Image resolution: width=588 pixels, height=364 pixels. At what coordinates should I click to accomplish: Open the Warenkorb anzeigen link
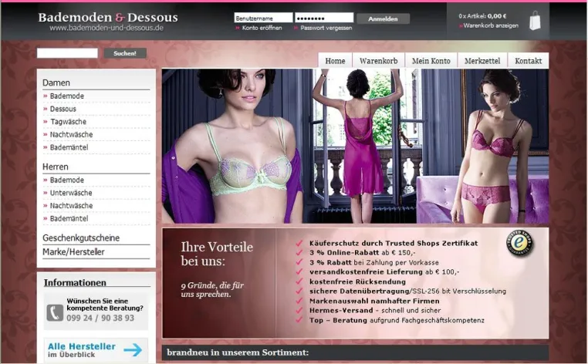[x=491, y=25]
